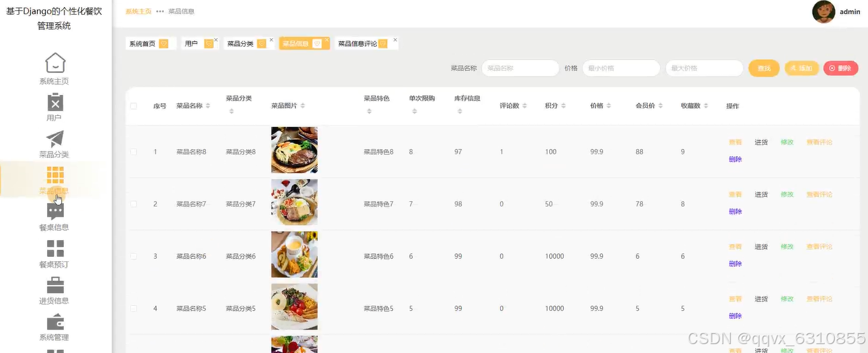Click the orange icon on 菜品分类 tab
This screenshot has height=353, width=868.
pos(261,44)
